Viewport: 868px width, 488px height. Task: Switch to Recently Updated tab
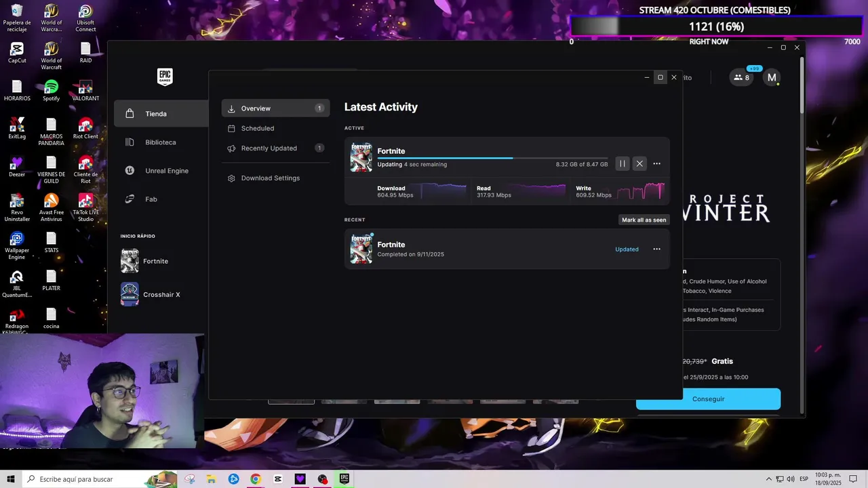click(275, 148)
